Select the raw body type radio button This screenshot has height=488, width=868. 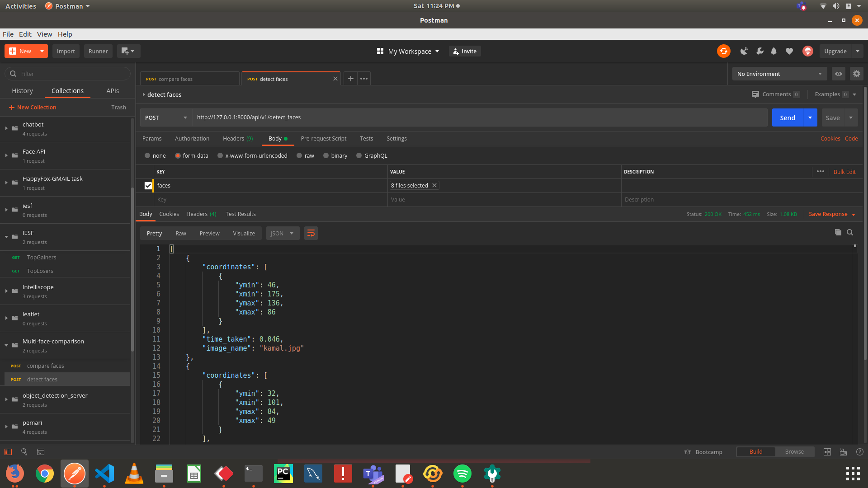(x=299, y=155)
